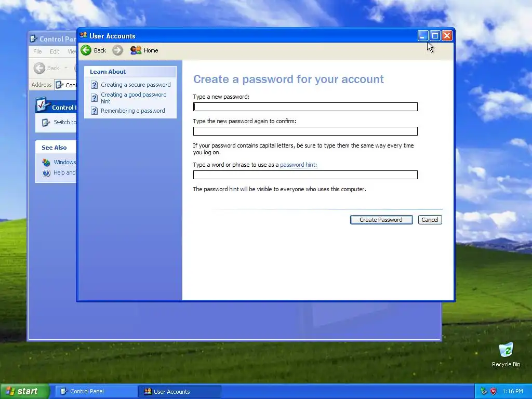Focus the new password field

pyautogui.click(x=305, y=107)
